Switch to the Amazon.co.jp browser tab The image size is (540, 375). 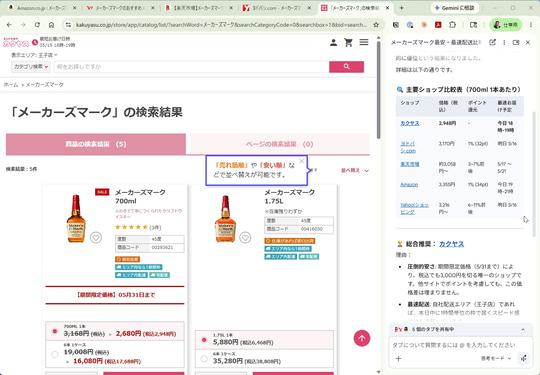[40, 8]
